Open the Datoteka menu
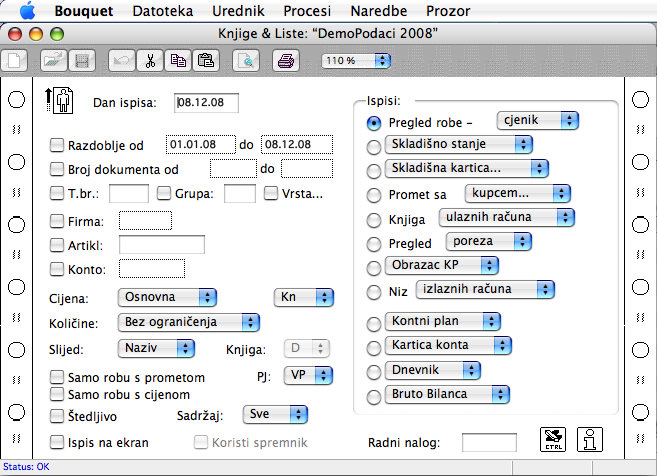Screen dimensions: 657x476 pyautogui.click(x=163, y=11)
